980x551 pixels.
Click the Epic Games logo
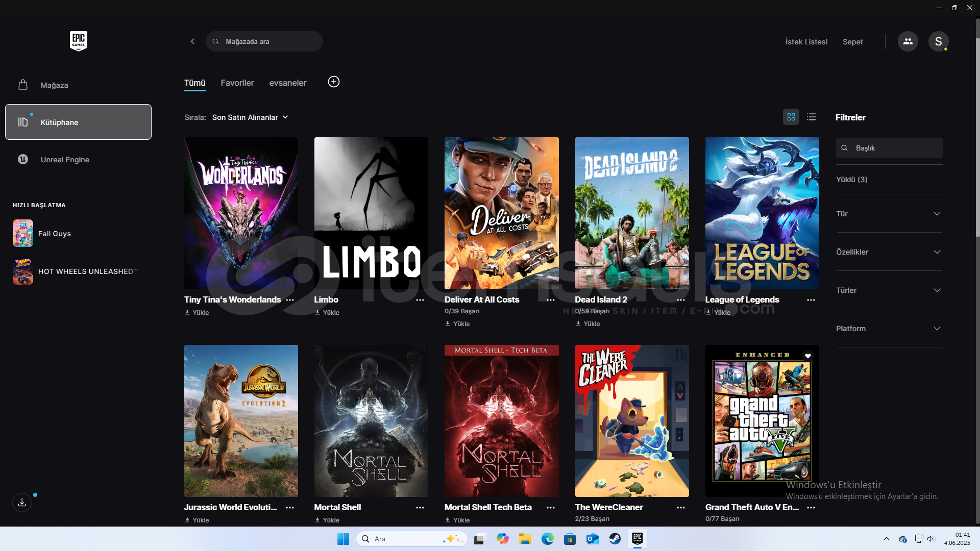[x=78, y=41]
